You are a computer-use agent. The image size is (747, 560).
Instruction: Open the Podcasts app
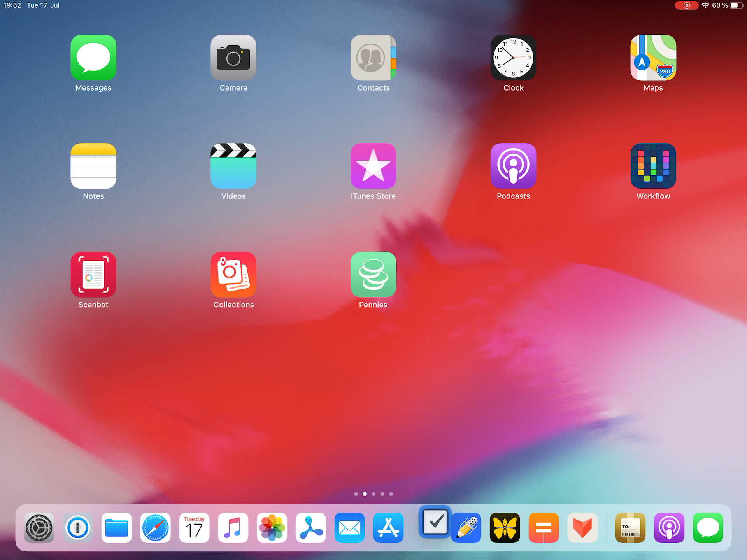click(513, 166)
